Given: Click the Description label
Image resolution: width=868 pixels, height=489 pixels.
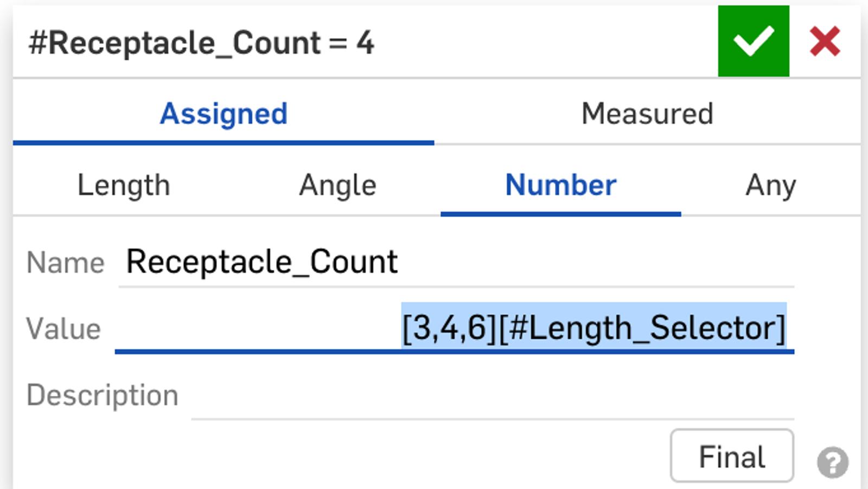Looking at the screenshot, I should point(102,395).
